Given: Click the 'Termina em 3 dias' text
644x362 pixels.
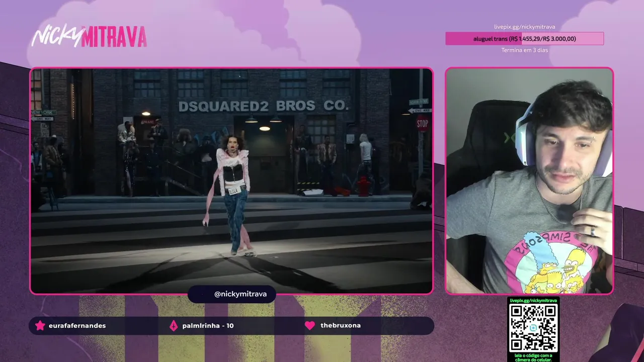Looking at the screenshot, I should point(524,50).
